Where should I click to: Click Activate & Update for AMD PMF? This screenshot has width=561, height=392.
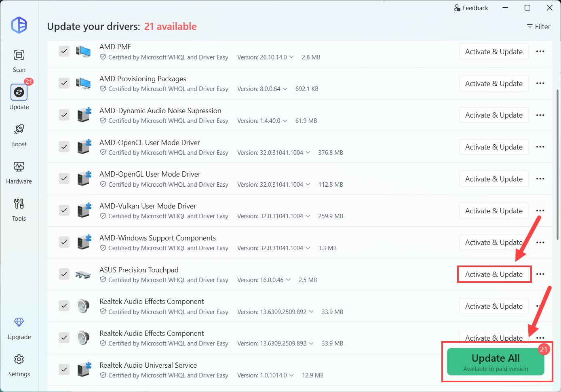pyautogui.click(x=494, y=51)
